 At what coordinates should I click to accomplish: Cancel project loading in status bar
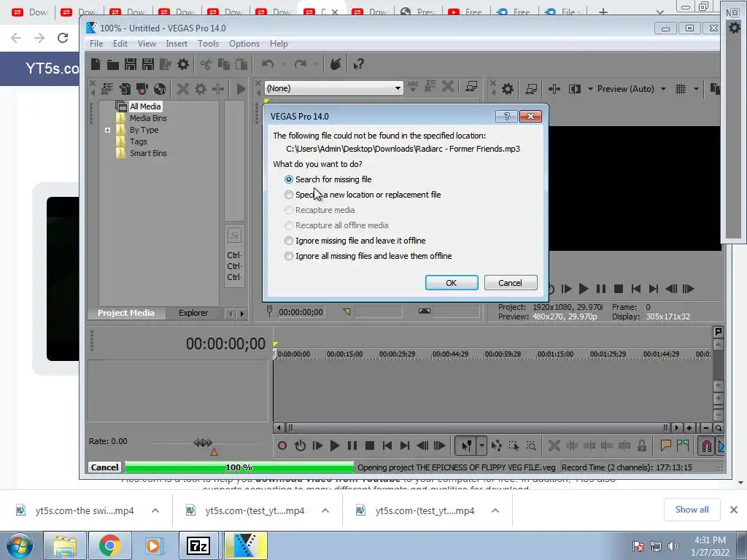tap(104, 467)
